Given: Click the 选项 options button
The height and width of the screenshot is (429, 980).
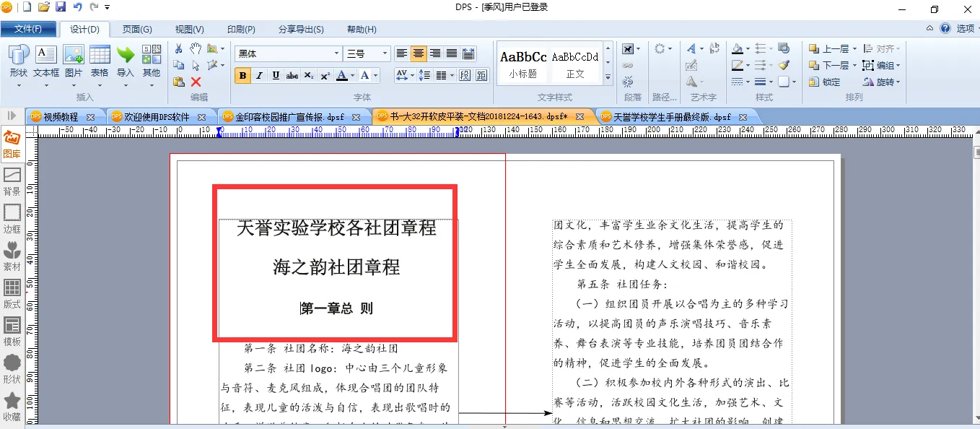Looking at the screenshot, I should point(964,29).
